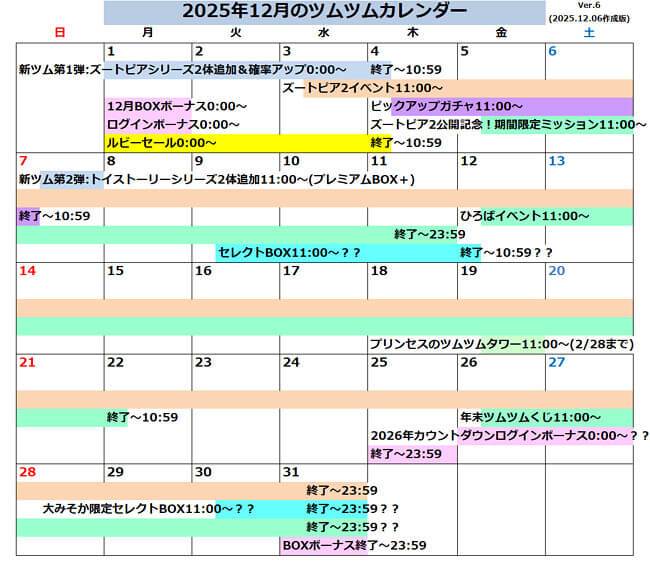The width and height of the screenshot is (650, 574).
Task: Click the red Sunday date 14
Action: 29,271
